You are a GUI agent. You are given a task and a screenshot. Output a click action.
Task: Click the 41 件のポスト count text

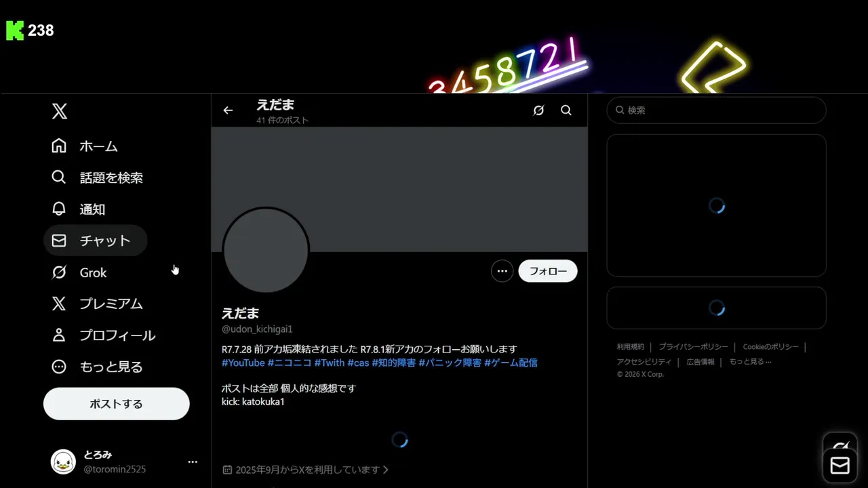[282, 120]
